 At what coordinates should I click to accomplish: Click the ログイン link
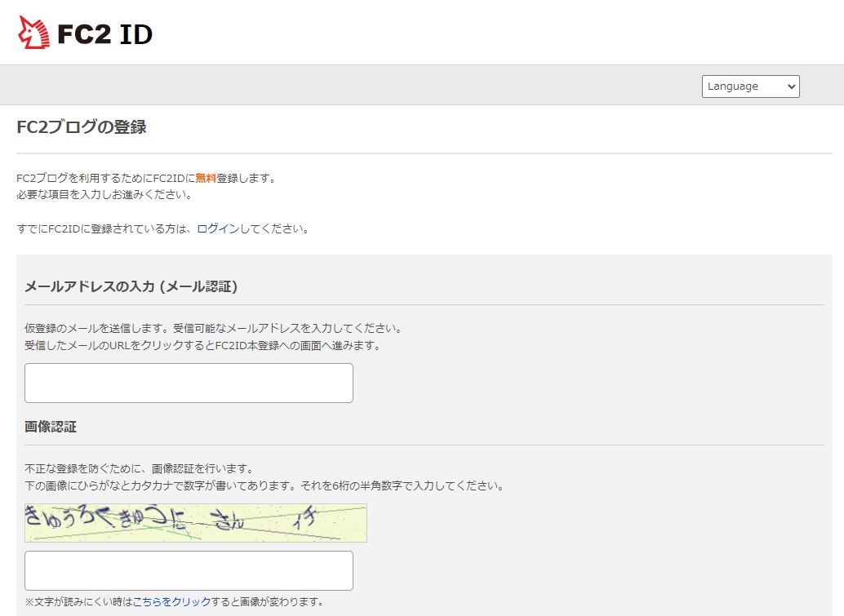(218, 228)
